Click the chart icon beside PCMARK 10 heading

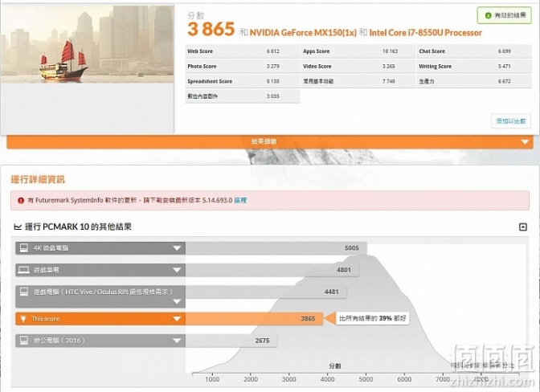[18, 227]
